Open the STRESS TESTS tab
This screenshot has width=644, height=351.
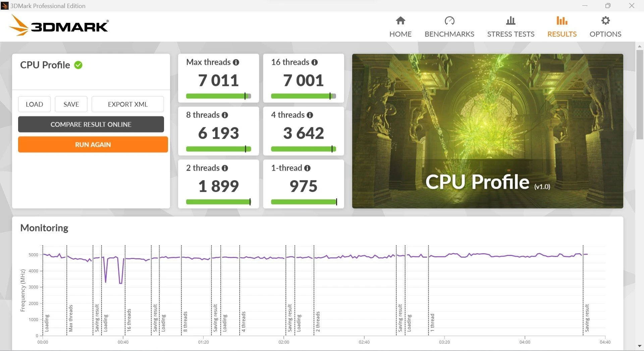511,34
